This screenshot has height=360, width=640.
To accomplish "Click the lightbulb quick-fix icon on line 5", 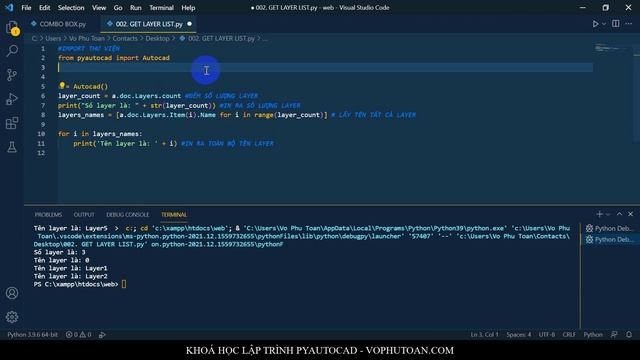I will [x=62, y=86].
